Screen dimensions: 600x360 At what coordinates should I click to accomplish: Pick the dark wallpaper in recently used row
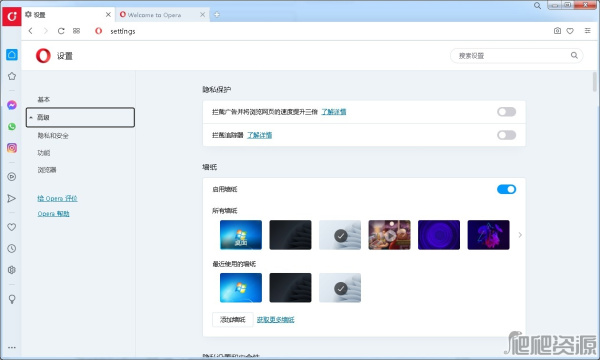[290, 288]
